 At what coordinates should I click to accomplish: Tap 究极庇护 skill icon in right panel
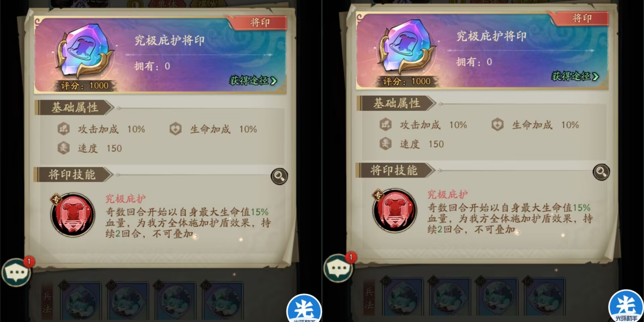(395, 211)
